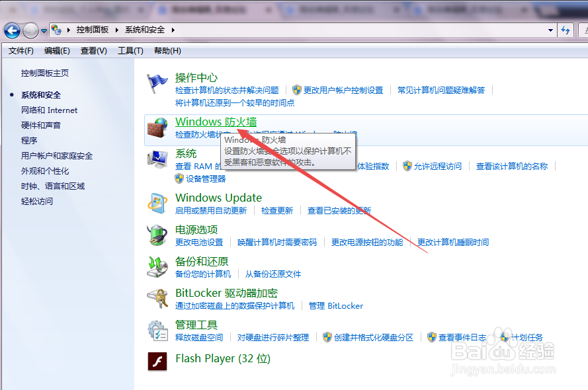The width and height of the screenshot is (588, 390).
Task: Open Windows Update heading link
Action: (x=219, y=198)
